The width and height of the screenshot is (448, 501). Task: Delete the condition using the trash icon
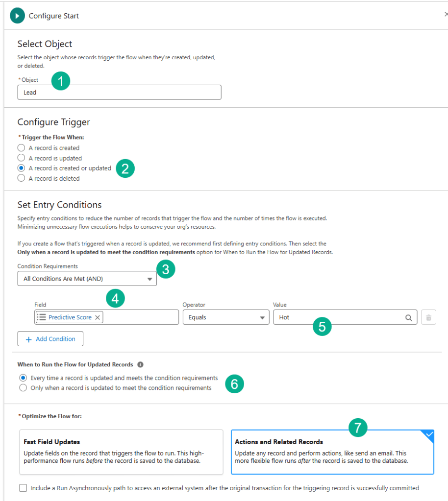coord(428,317)
